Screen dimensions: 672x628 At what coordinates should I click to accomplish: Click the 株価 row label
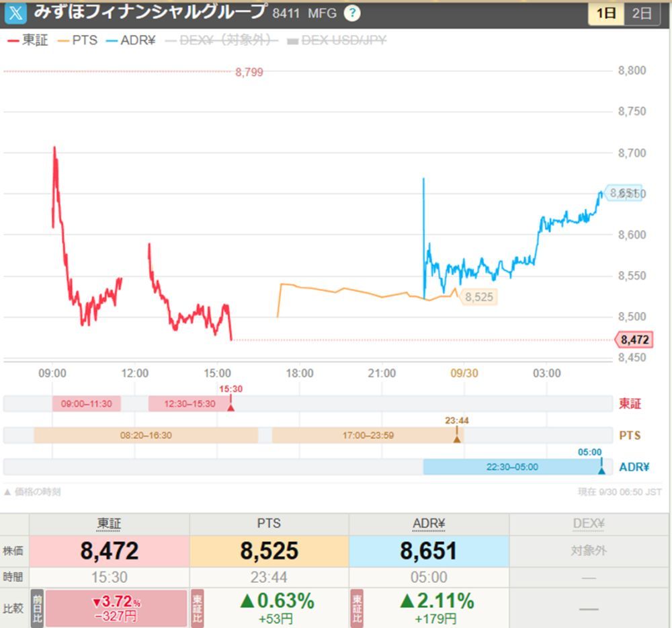(13, 551)
